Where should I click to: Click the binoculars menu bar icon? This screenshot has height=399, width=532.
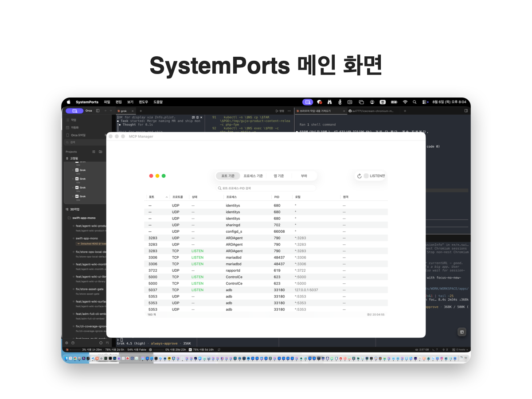pos(329,102)
